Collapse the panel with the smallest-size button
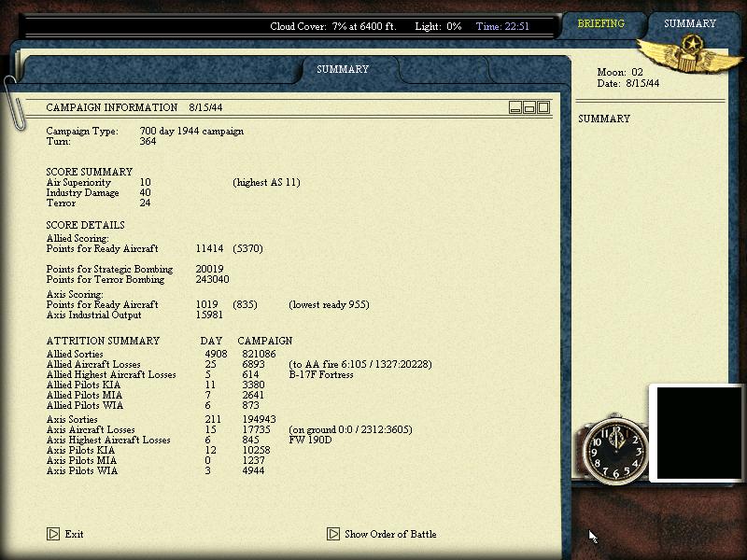The height and width of the screenshot is (560, 747). pyautogui.click(x=515, y=107)
